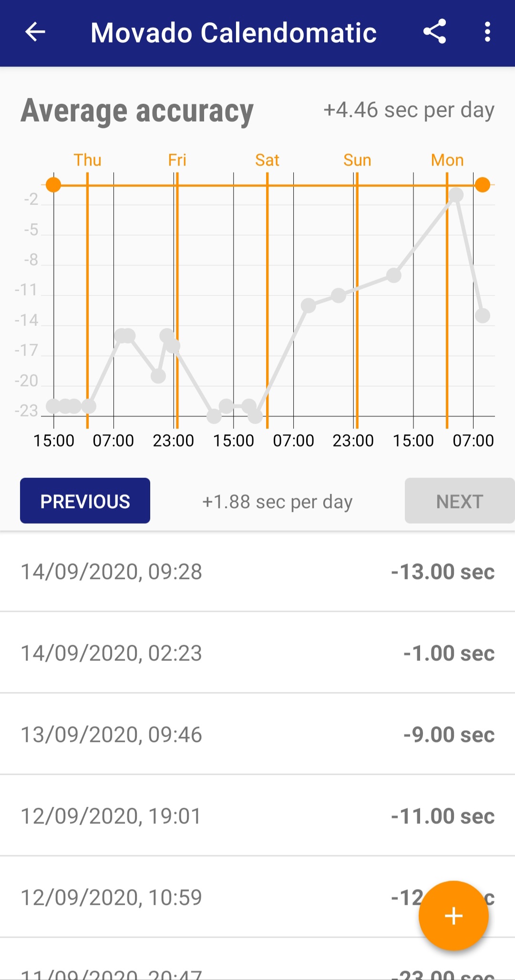Tap the Thu day marker label
Screen dimensions: 515x980
(87, 160)
